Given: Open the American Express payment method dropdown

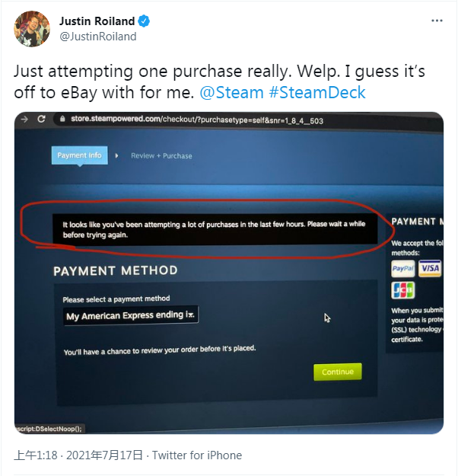Looking at the screenshot, I should point(130,315).
